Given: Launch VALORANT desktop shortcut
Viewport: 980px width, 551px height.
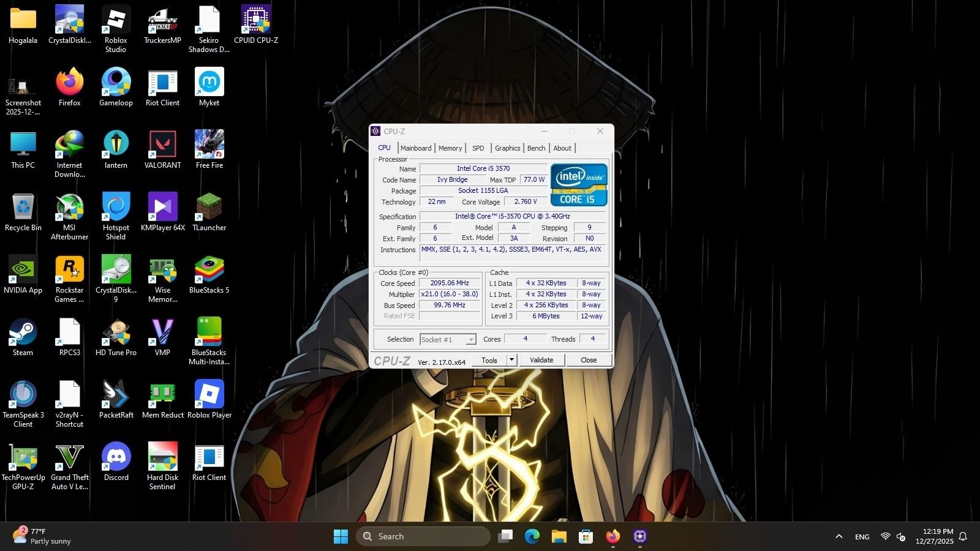Looking at the screenshot, I should coord(162,149).
